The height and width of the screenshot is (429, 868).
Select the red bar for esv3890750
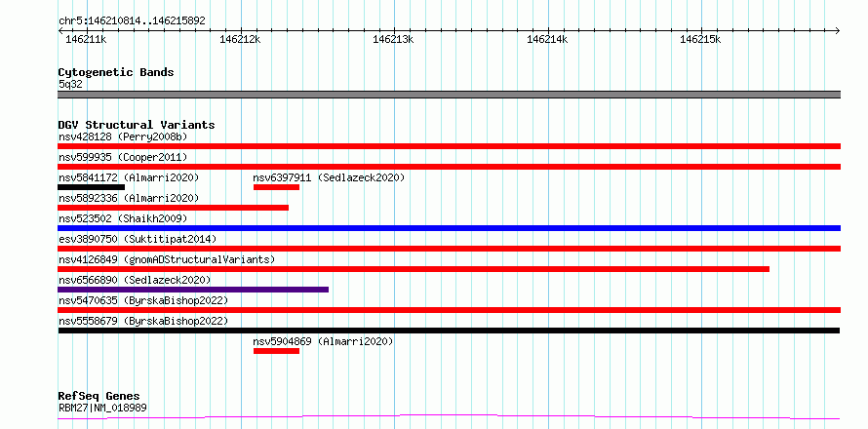[449, 249]
